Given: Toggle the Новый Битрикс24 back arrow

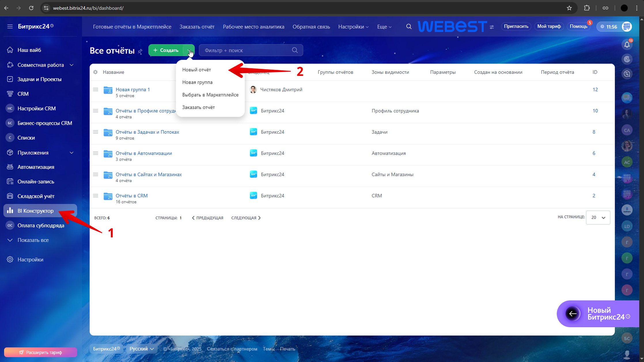Looking at the screenshot, I should click(x=573, y=314).
